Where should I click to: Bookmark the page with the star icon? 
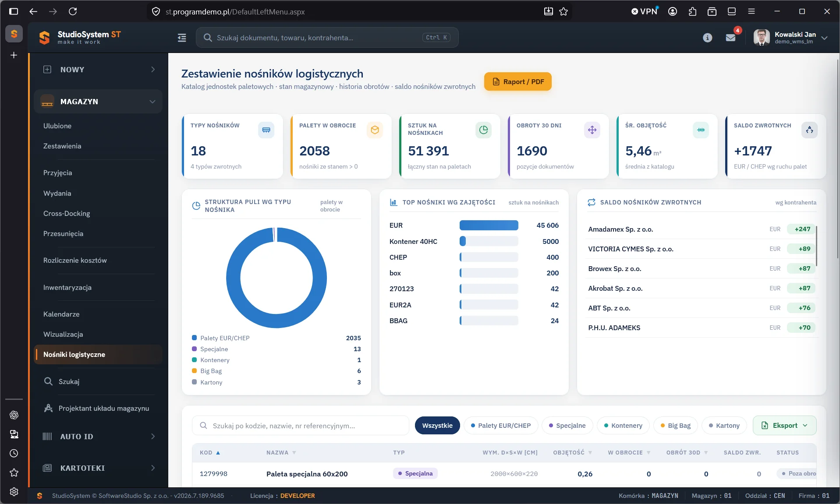pyautogui.click(x=564, y=11)
